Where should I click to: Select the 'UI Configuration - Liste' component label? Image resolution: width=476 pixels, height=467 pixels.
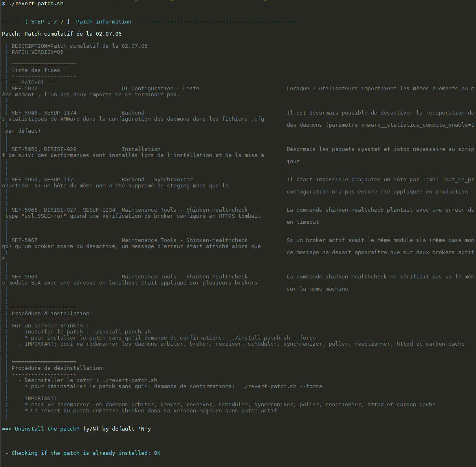[x=160, y=89]
